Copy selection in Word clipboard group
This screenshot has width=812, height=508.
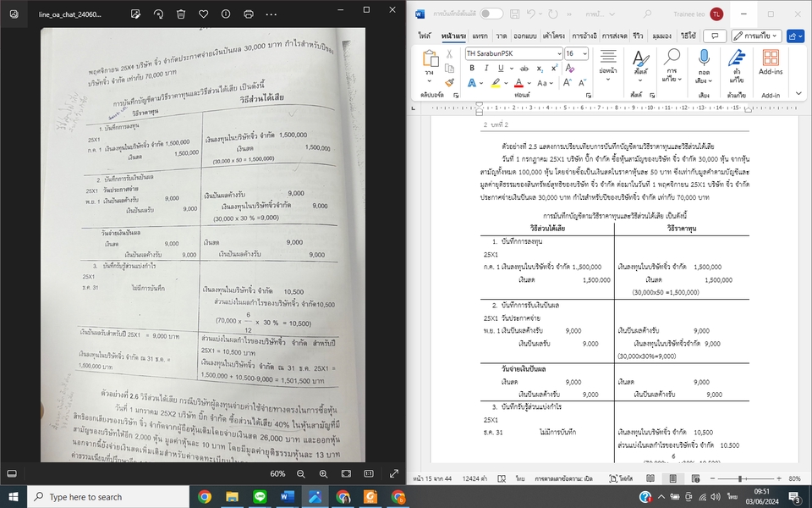pyautogui.click(x=449, y=69)
